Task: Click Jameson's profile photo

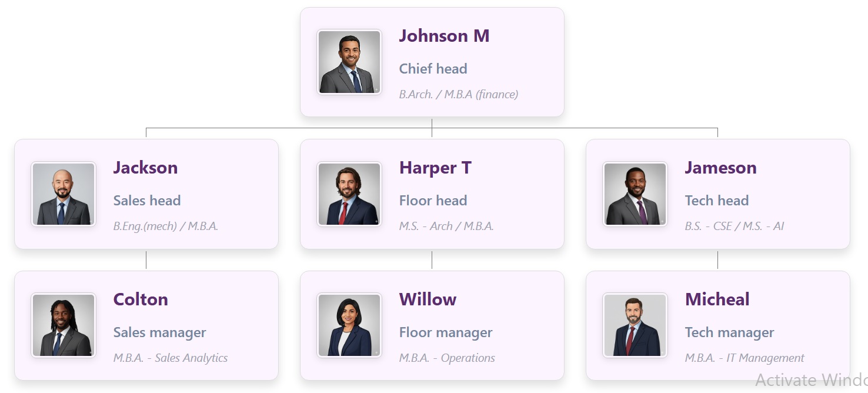Action: (x=635, y=194)
